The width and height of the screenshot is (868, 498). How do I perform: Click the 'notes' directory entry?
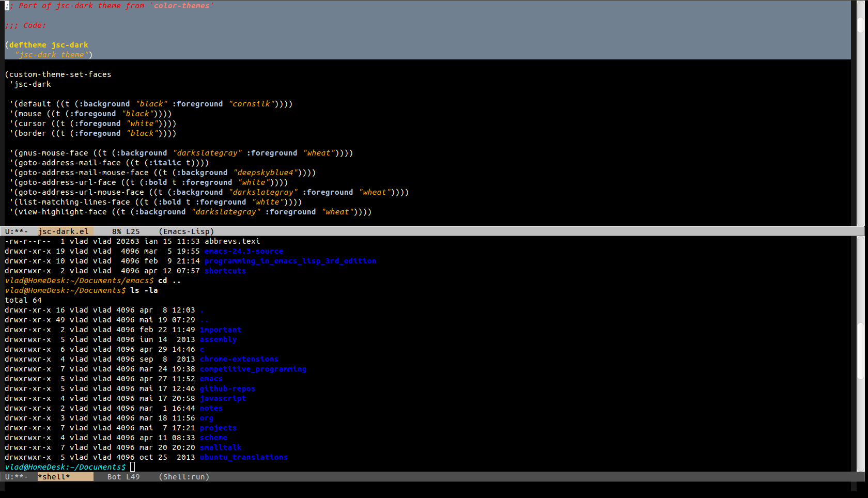[x=211, y=408]
